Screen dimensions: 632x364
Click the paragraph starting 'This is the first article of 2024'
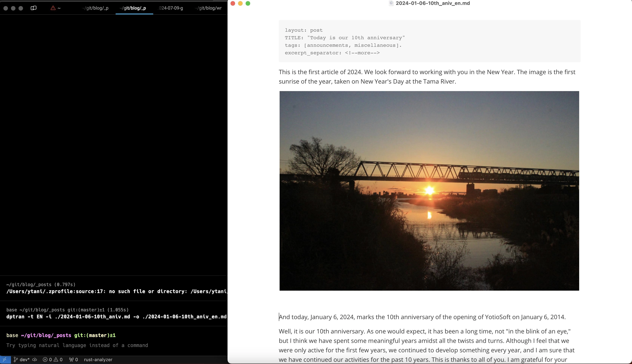click(427, 77)
